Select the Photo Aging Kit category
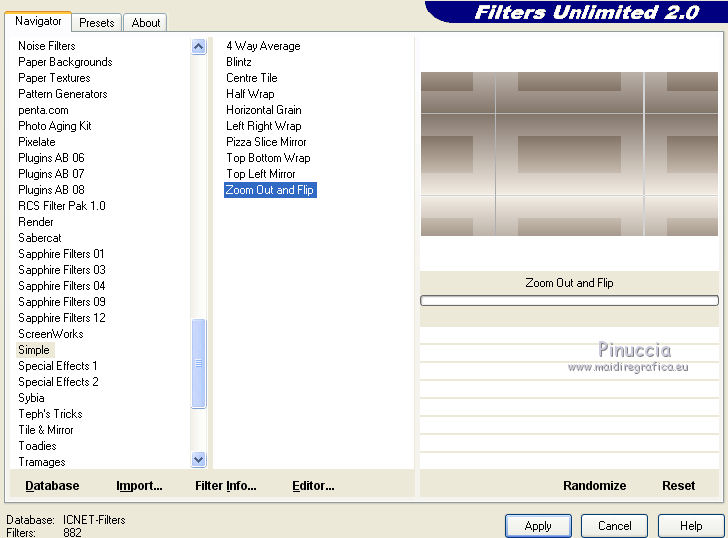 point(55,126)
